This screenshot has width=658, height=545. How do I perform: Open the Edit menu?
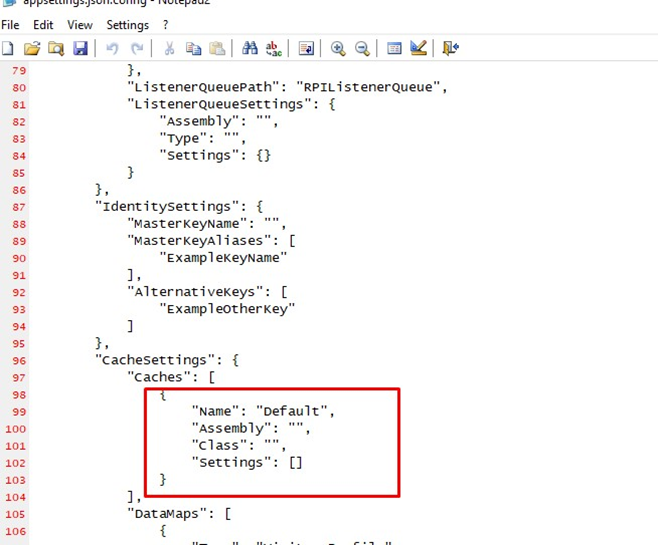43,24
